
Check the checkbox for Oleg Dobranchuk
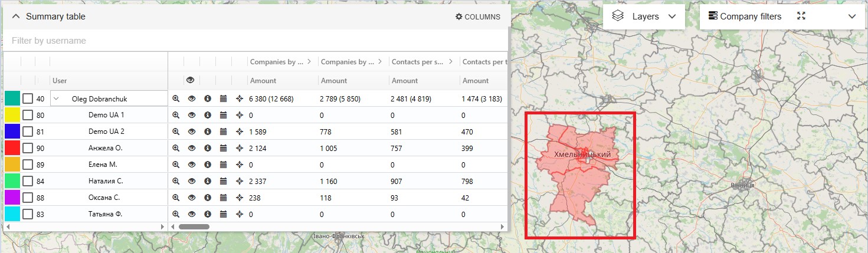pos(28,99)
